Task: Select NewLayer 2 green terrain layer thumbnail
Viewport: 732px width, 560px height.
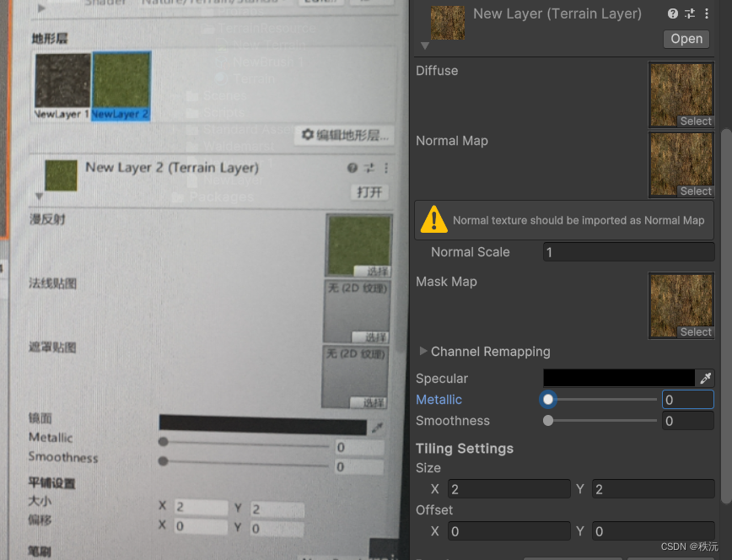Action: click(121, 80)
